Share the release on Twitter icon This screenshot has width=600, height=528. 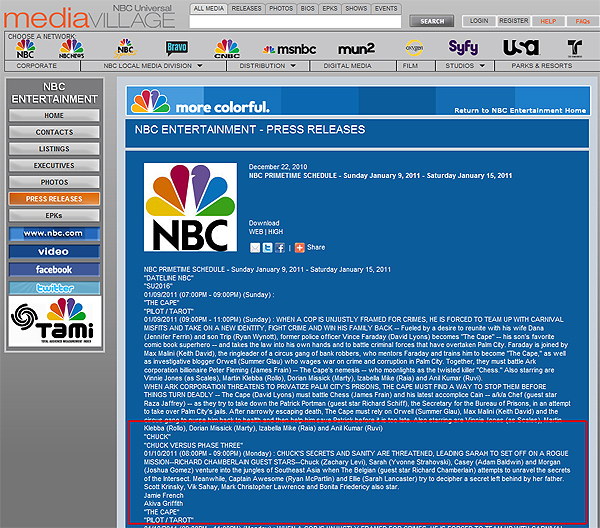[267, 247]
